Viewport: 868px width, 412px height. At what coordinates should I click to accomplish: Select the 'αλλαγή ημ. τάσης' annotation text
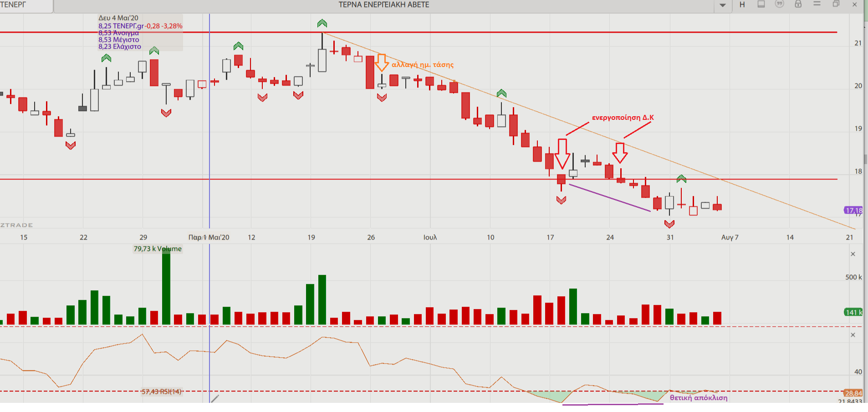click(x=423, y=65)
